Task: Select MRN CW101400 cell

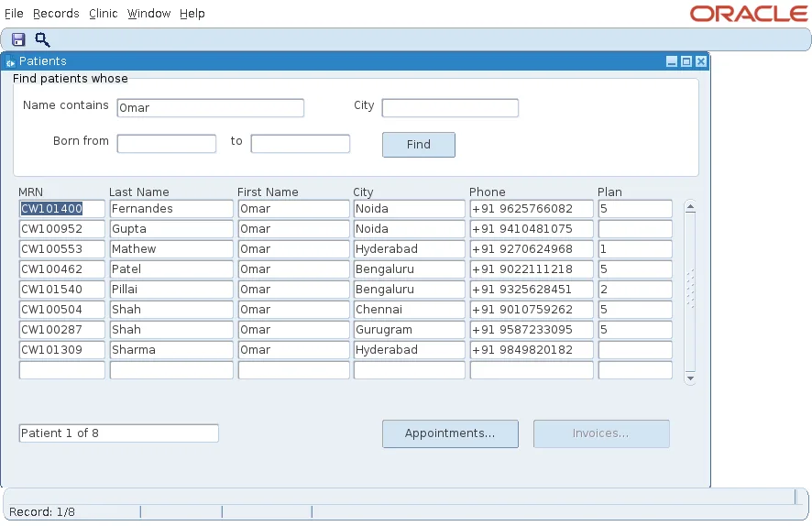Action: pos(61,209)
